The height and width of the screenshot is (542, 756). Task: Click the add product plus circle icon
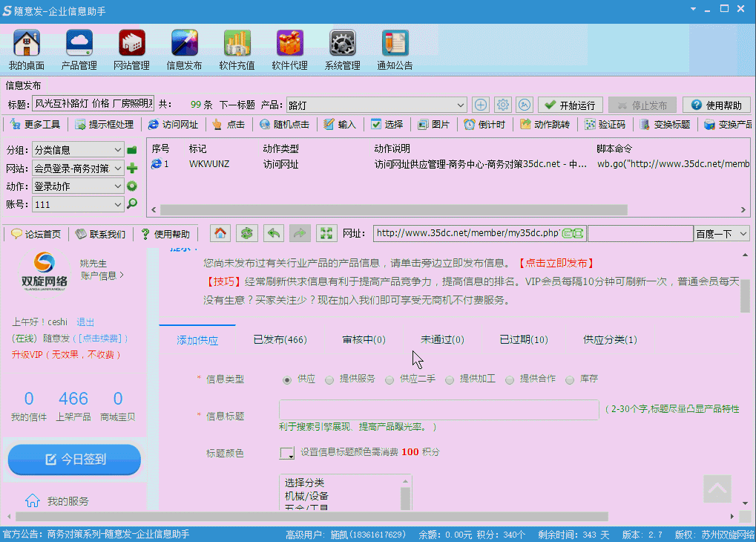pyautogui.click(x=480, y=105)
